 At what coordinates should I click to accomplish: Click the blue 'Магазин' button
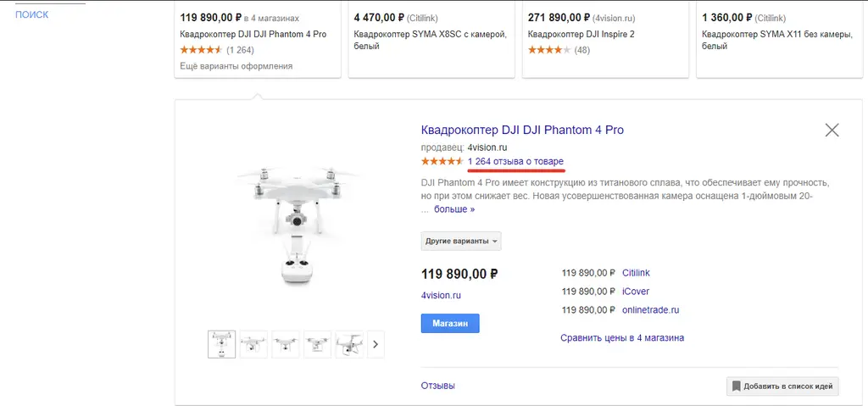[x=450, y=323]
